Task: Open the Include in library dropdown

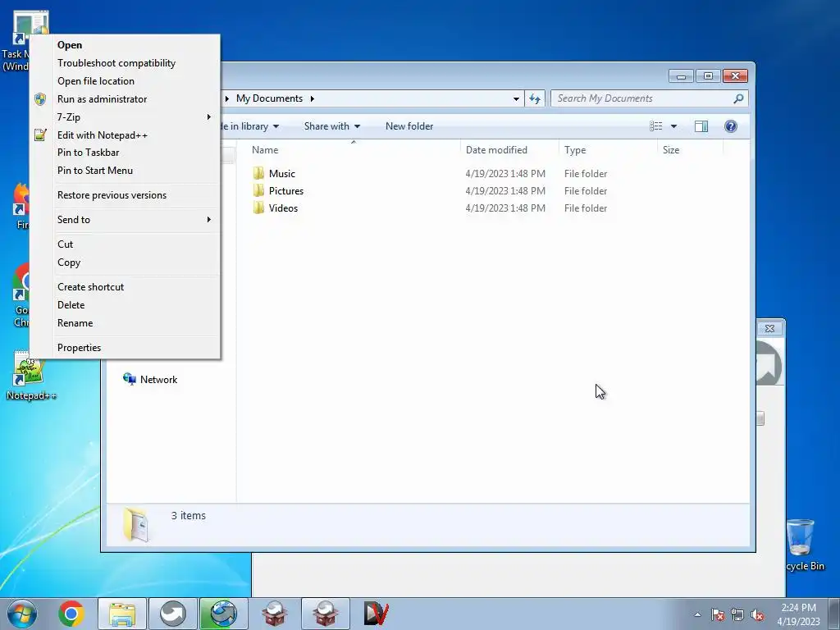Action: pyautogui.click(x=249, y=126)
